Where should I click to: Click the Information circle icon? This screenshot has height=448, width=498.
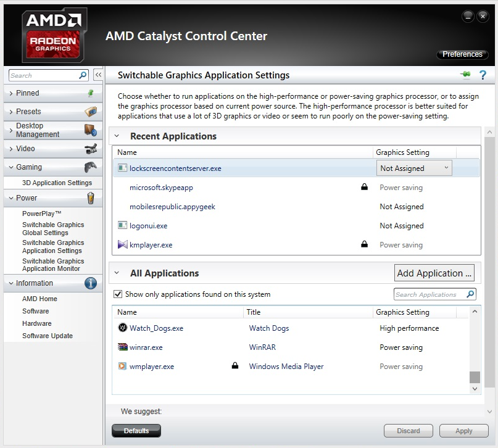tap(91, 283)
